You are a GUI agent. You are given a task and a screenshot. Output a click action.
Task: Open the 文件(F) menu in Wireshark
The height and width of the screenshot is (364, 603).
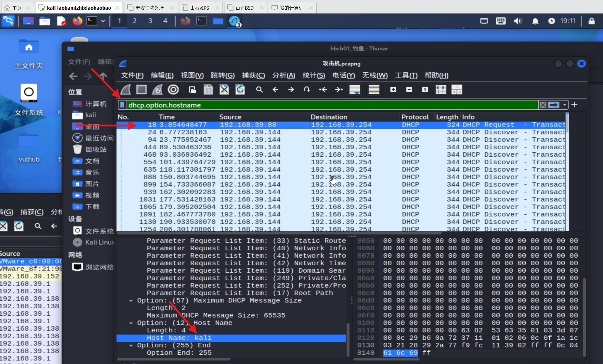[132, 76]
